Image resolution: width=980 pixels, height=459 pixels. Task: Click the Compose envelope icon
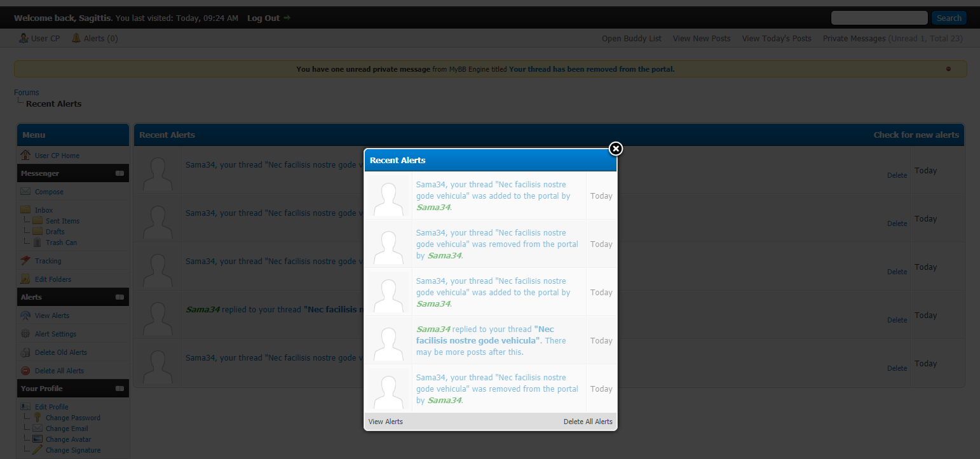[25, 192]
